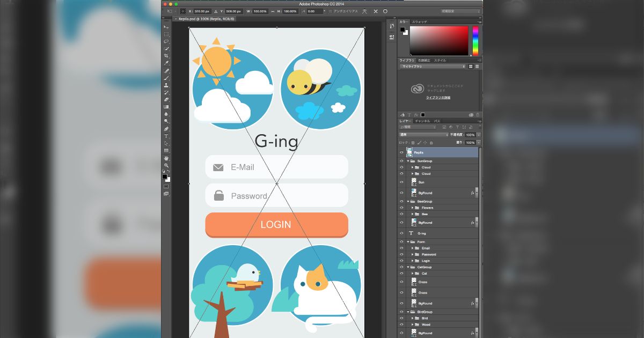Select the Move tool
644x338 pixels.
coord(165,26)
